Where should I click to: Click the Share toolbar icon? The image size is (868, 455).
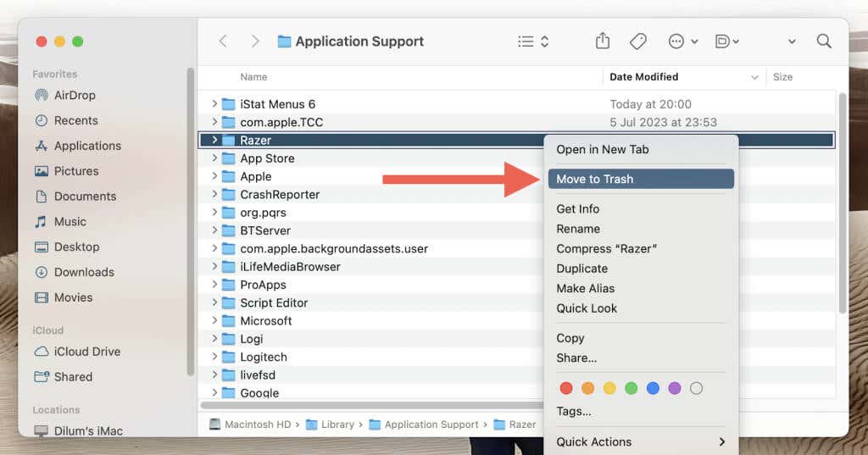coord(603,41)
